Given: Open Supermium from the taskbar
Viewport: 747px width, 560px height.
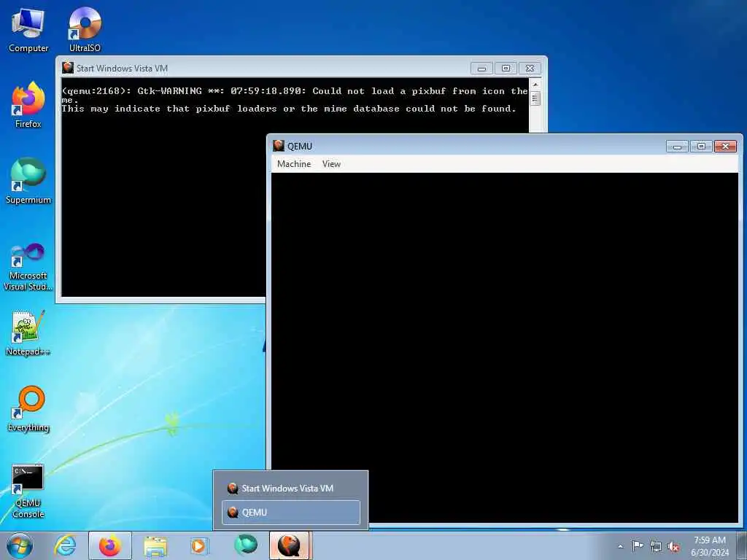Looking at the screenshot, I should click(245, 545).
